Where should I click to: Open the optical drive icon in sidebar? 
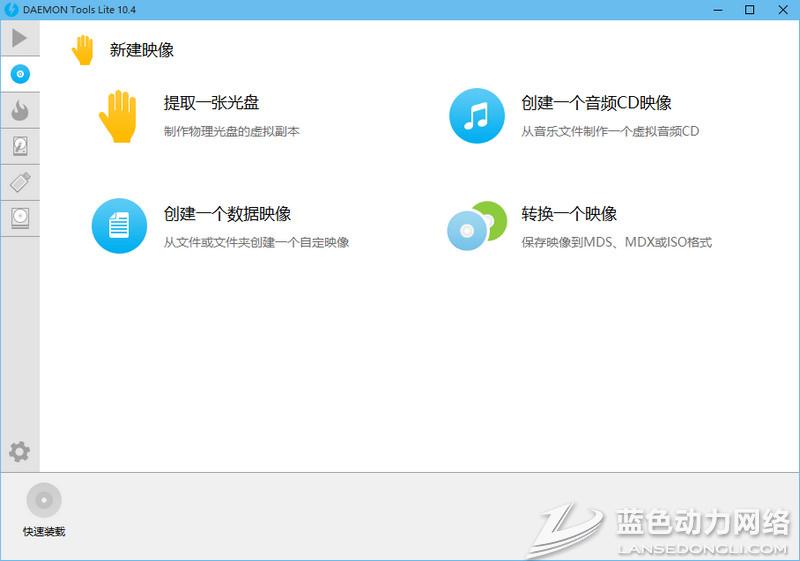coord(19,218)
